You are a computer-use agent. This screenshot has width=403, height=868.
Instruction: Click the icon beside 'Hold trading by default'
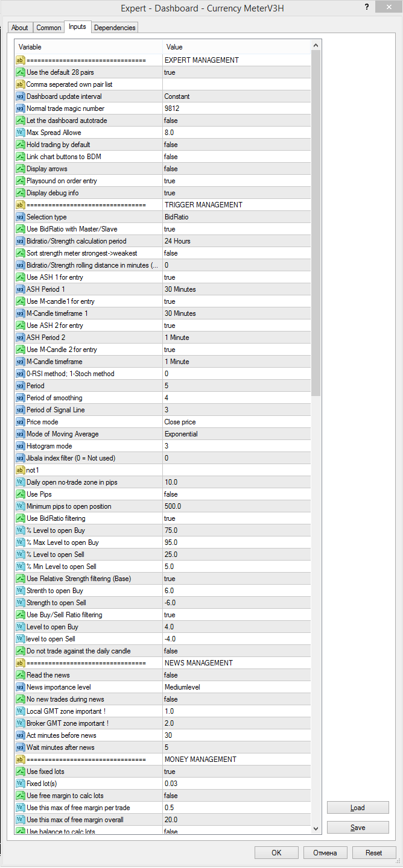click(20, 145)
